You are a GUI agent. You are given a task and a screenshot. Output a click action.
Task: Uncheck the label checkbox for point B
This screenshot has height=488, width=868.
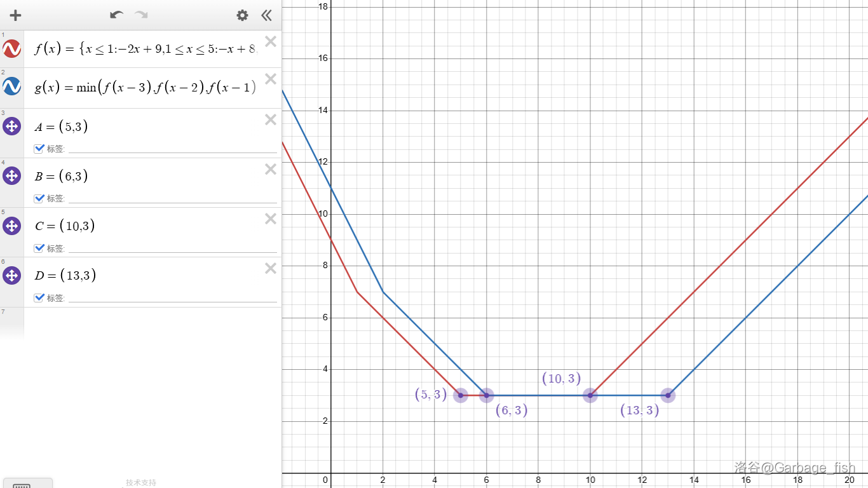click(39, 198)
